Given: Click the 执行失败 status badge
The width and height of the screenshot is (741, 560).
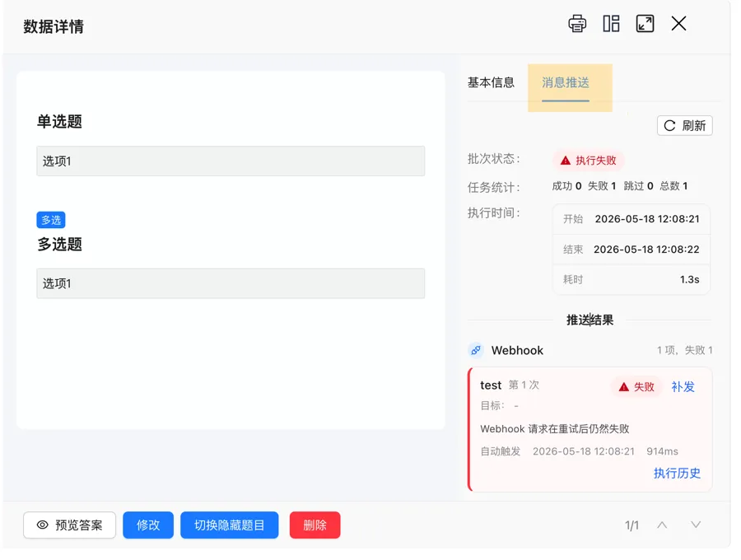Looking at the screenshot, I should point(589,161).
